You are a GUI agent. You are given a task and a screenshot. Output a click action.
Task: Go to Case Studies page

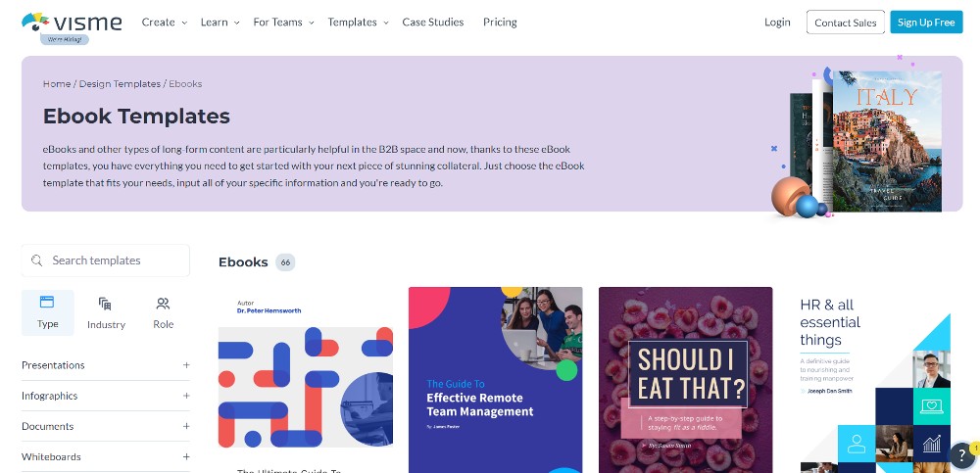pyautogui.click(x=433, y=22)
